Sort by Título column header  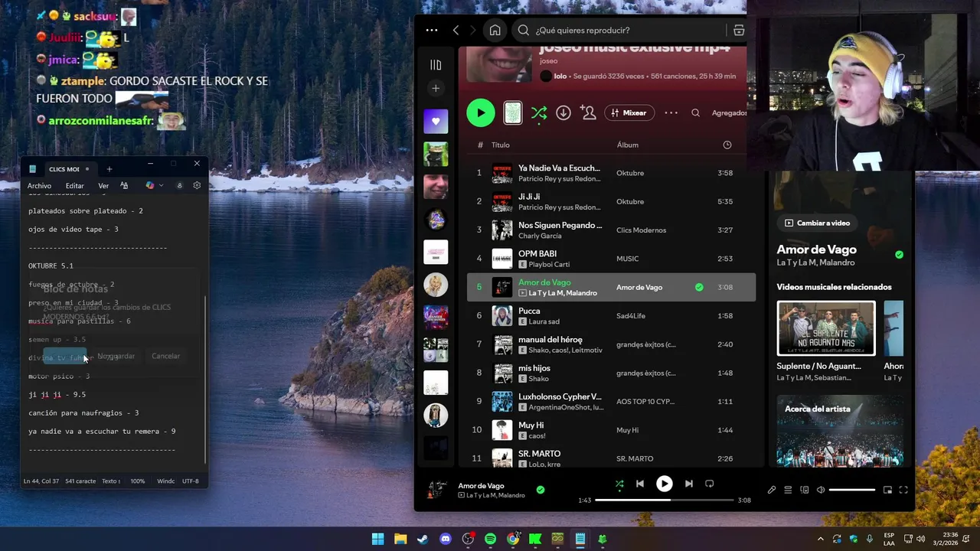tap(500, 145)
